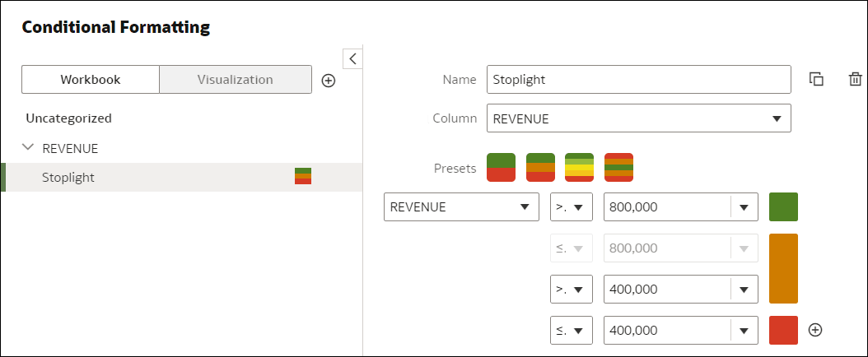The image size is (868, 357).
Task: Collapse the REVENUE tree group
Action: tap(30, 148)
